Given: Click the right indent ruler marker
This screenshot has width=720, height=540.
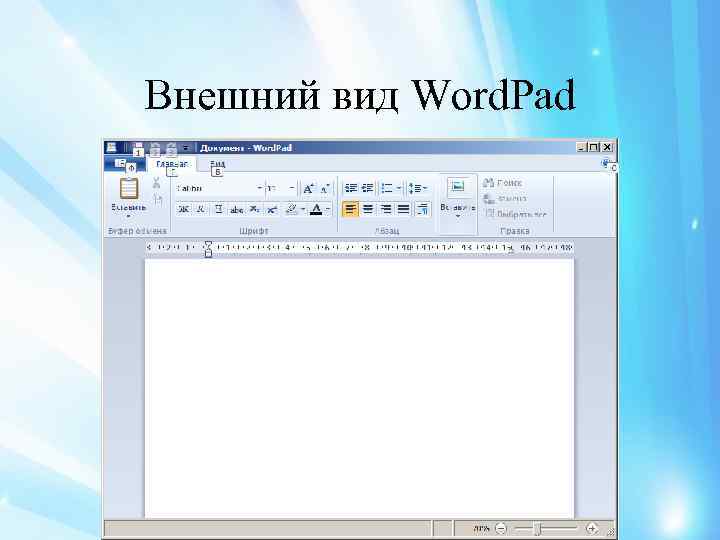Looking at the screenshot, I should [510, 251].
